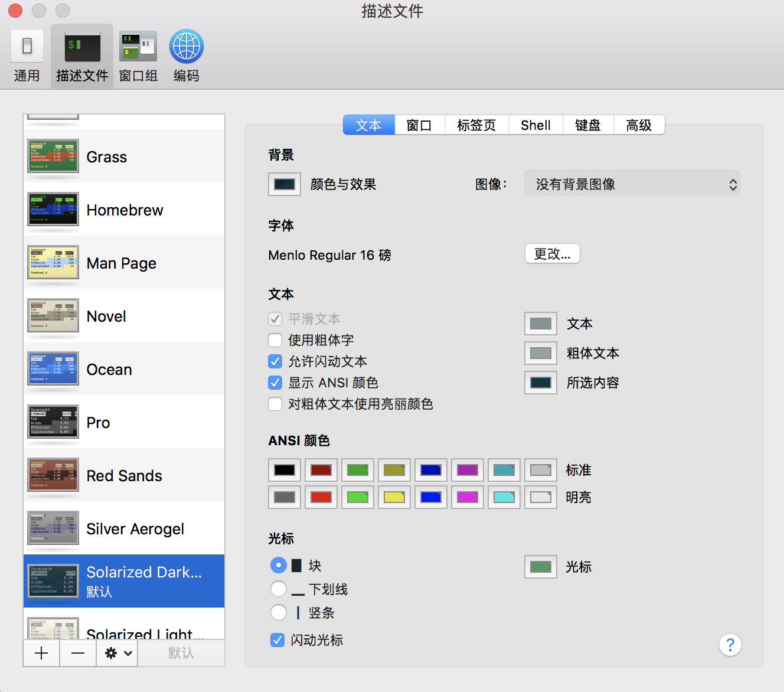This screenshot has width=784, height=692.
Task: Click the 更改 font button
Action: tap(553, 254)
